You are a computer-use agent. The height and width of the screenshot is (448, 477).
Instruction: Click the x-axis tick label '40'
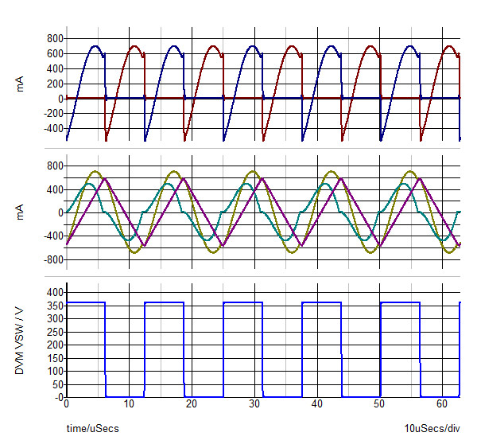click(x=317, y=404)
